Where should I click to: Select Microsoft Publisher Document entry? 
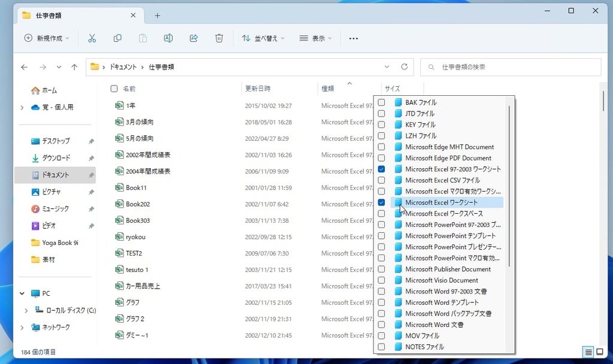tap(448, 269)
